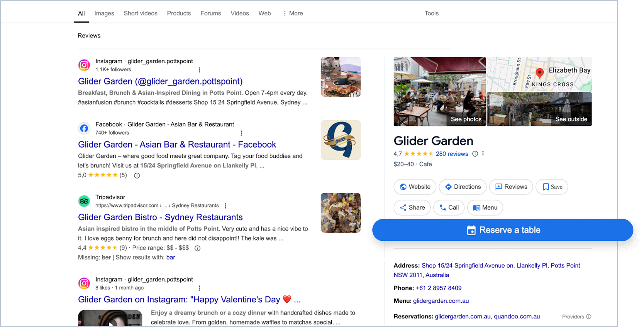
Task: Click the Kings Cross map thumbnail
Action: (x=539, y=74)
